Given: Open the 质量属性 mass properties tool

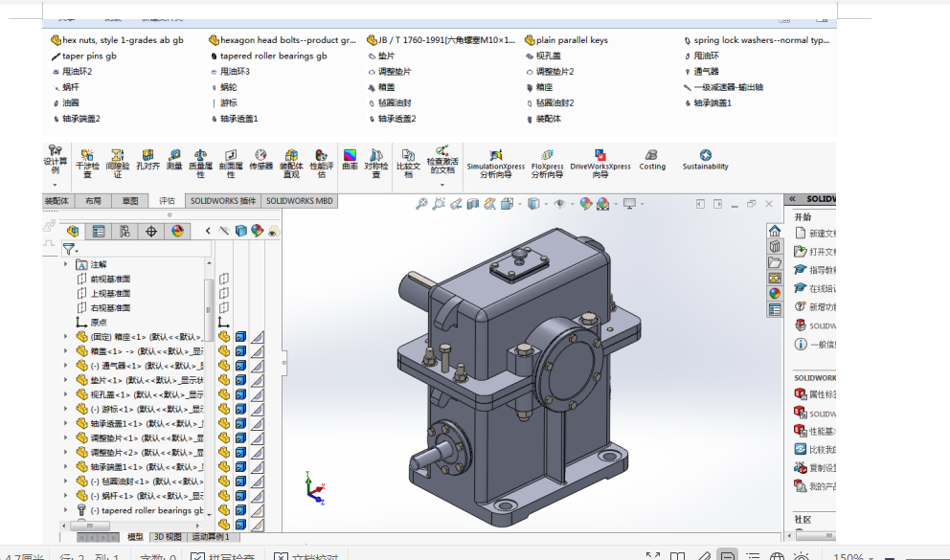Looking at the screenshot, I should [201, 162].
